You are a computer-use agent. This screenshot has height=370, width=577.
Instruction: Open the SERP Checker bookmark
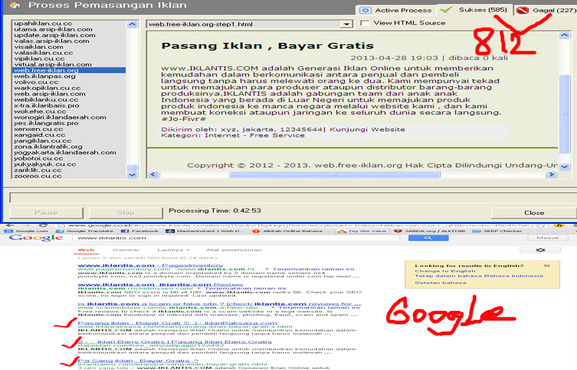pyautogui.click(x=498, y=231)
